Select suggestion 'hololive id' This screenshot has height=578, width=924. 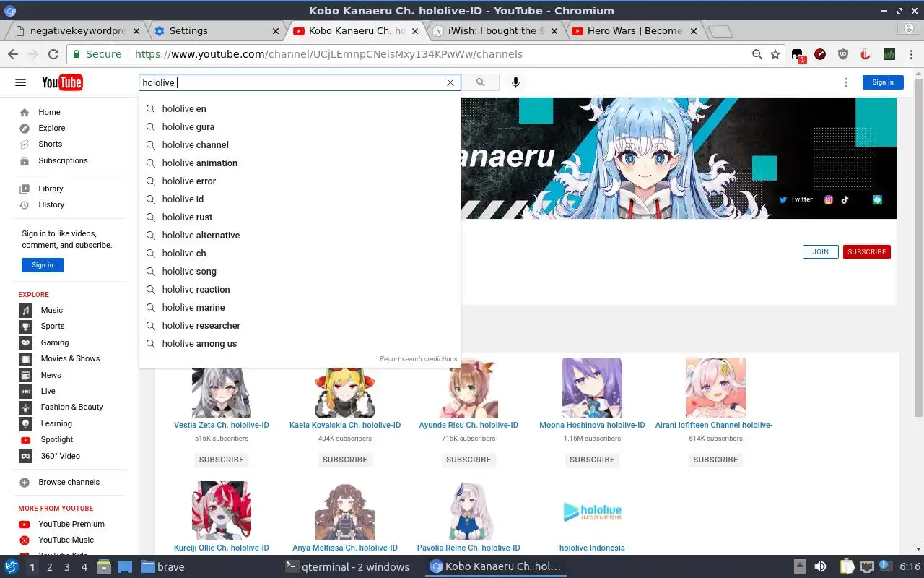(300, 199)
